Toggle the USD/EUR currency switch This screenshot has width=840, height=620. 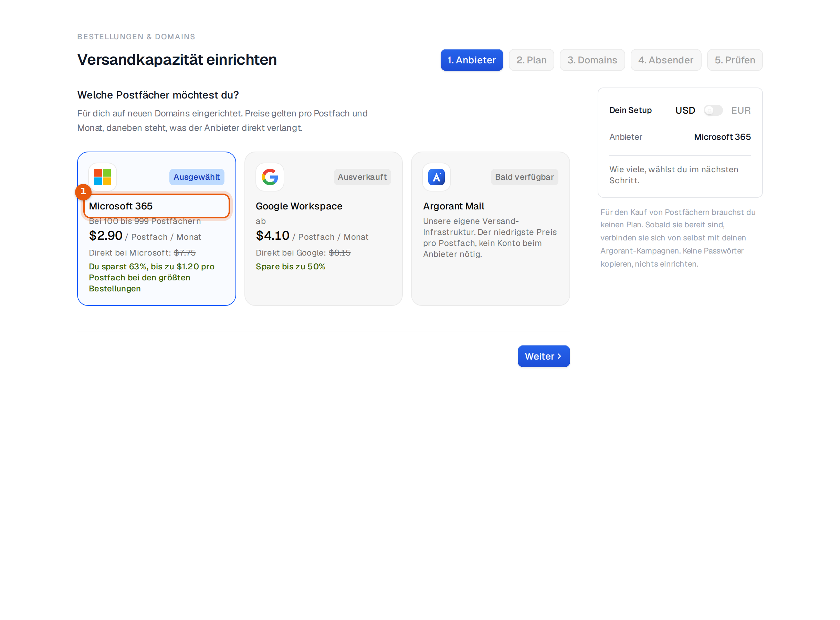coord(713,110)
